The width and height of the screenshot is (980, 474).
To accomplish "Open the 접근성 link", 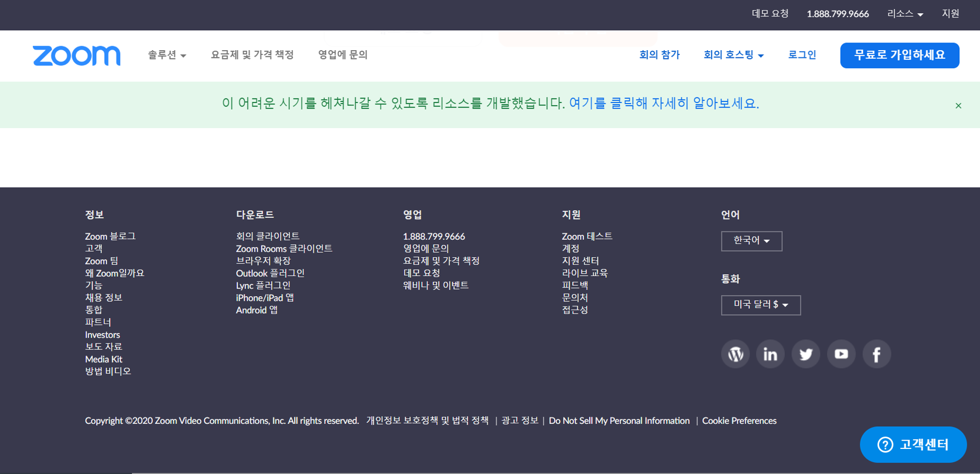I will click(575, 310).
